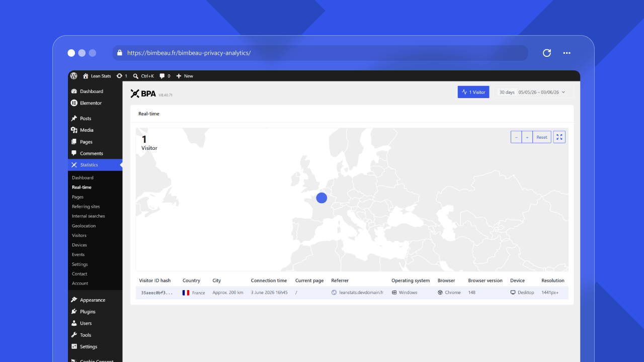
Task: Open the Ctrl+K search in admin bar
Action: point(143,76)
